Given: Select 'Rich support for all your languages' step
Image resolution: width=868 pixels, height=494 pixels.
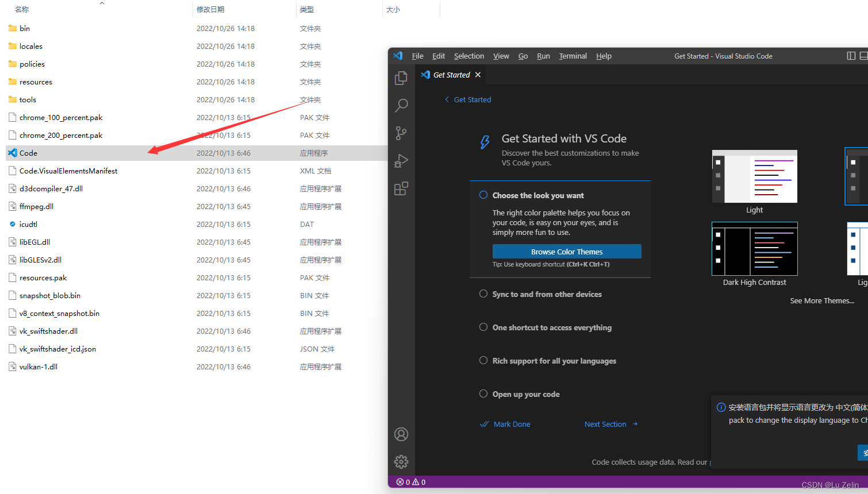Looking at the screenshot, I should (483, 361).
